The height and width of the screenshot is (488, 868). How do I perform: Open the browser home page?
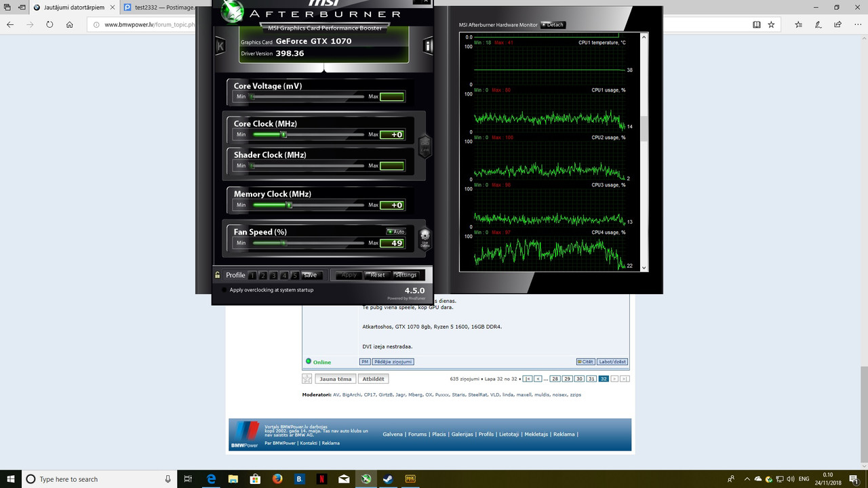coord(70,24)
